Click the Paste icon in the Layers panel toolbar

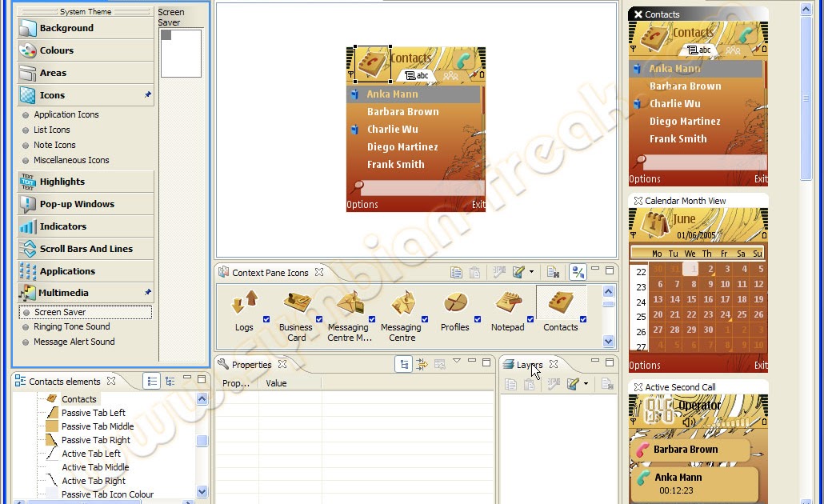coord(530,385)
